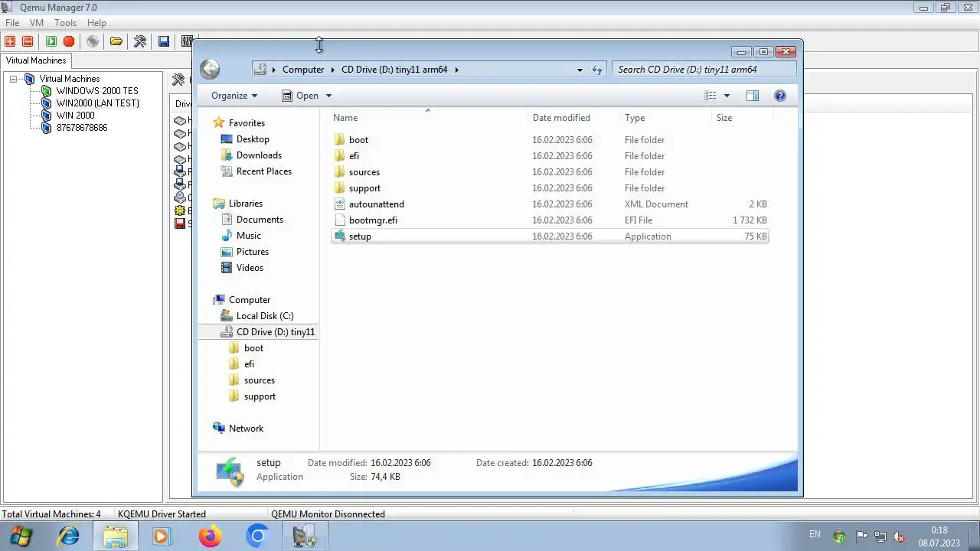The image size is (980, 551).
Task: Click the Open button in Explorer toolbar
Action: coord(300,96)
